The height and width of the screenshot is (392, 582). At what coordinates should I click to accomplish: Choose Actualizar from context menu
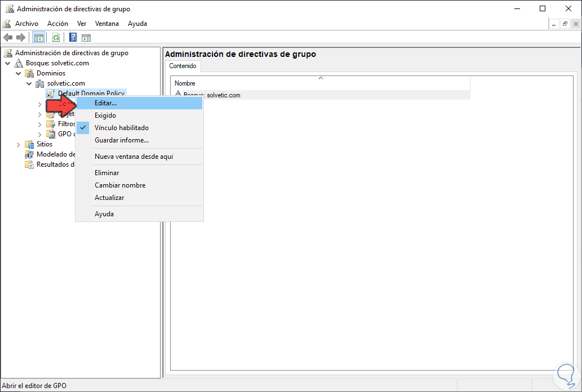139,198
